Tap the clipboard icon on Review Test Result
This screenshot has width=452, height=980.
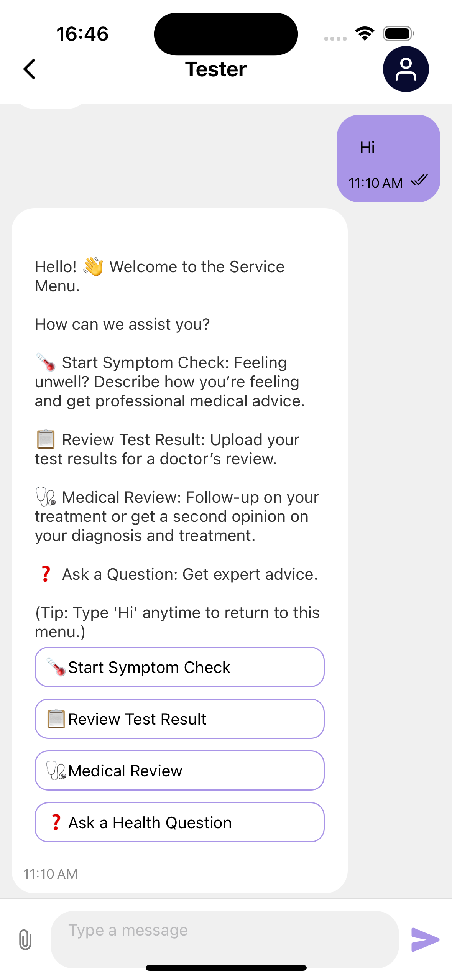tap(56, 719)
